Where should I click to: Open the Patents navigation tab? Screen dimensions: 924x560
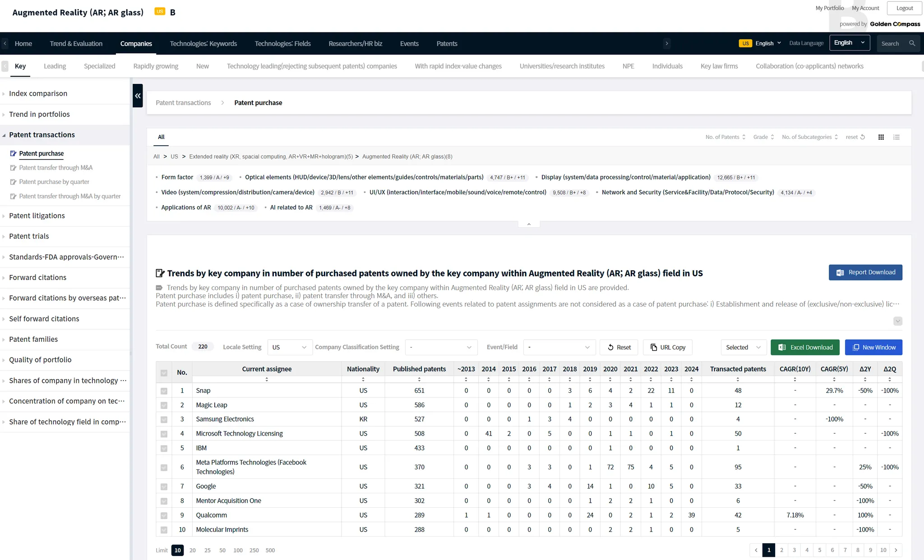click(x=447, y=44)
